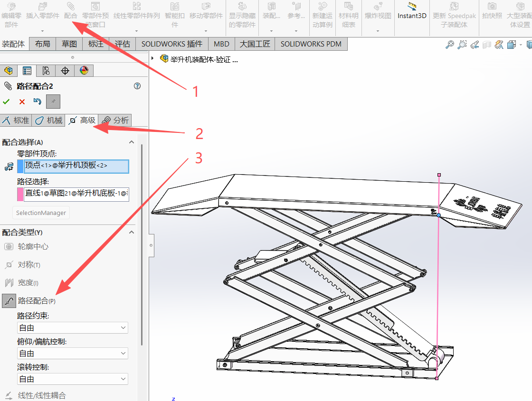
Task: Open the 路径约束 dropdown
Action: point(72,328)
